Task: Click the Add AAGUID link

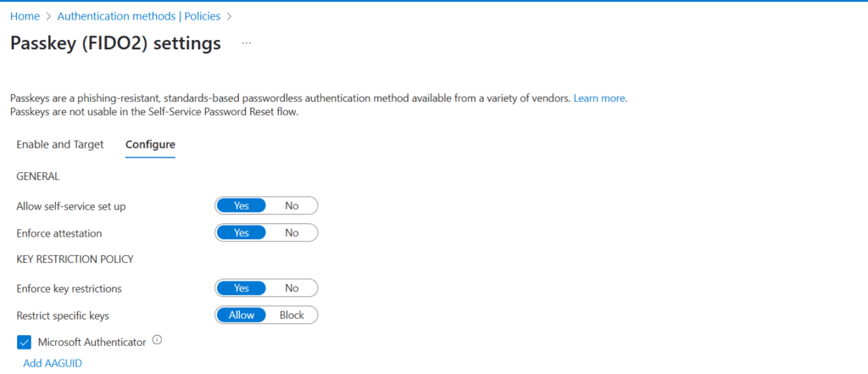Action: [x=53, y=364]
